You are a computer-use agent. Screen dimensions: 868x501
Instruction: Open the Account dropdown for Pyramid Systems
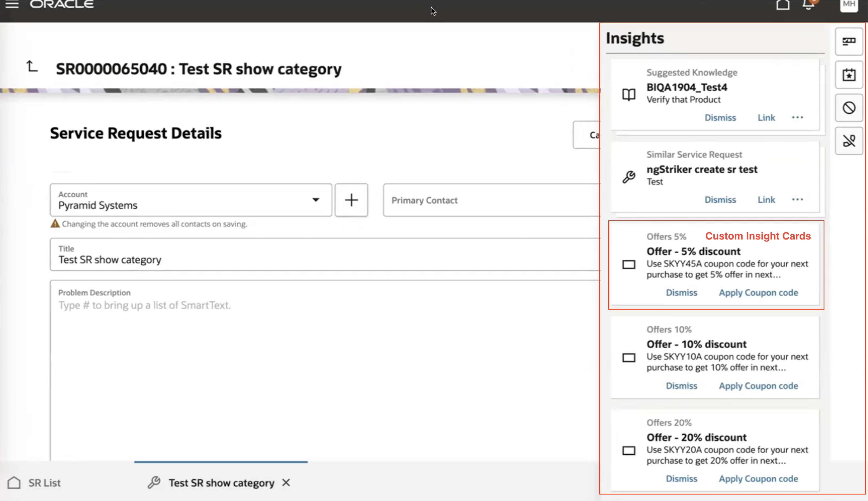pyautogui.click(x=315, y=200)
